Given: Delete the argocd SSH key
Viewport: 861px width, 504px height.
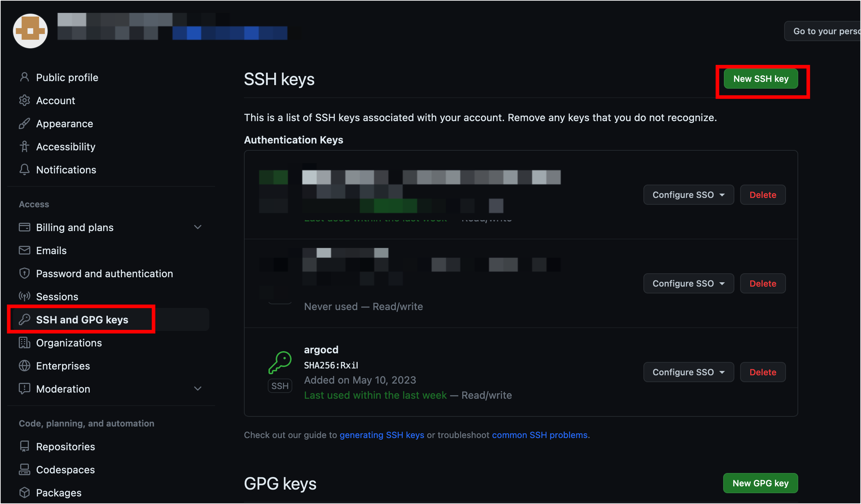Looking at the screenshot, I should pos(762,372).
